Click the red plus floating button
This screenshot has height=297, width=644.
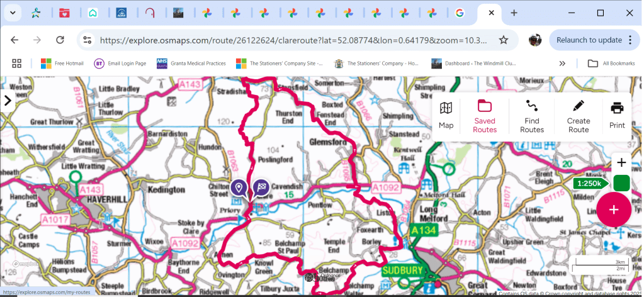tap(614, 210)
